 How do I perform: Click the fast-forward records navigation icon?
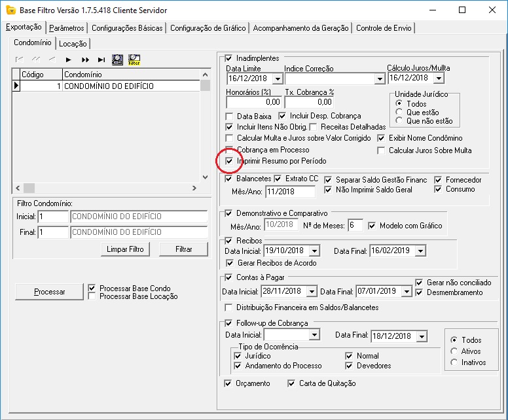[85, 60]
